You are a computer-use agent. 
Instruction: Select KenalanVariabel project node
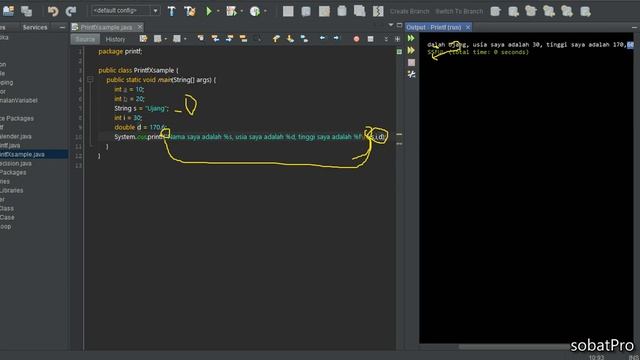pos(19,100)
